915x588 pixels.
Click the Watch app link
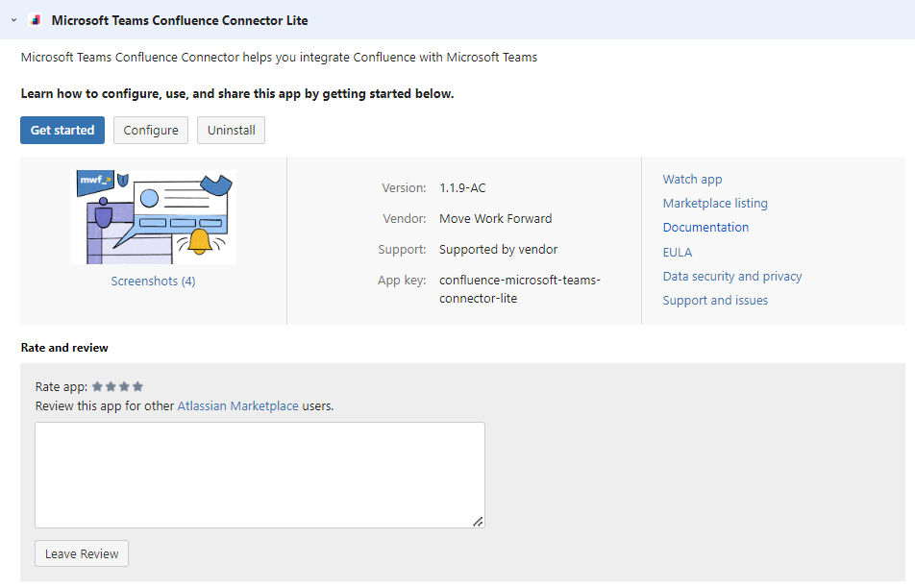coord(692,180)
